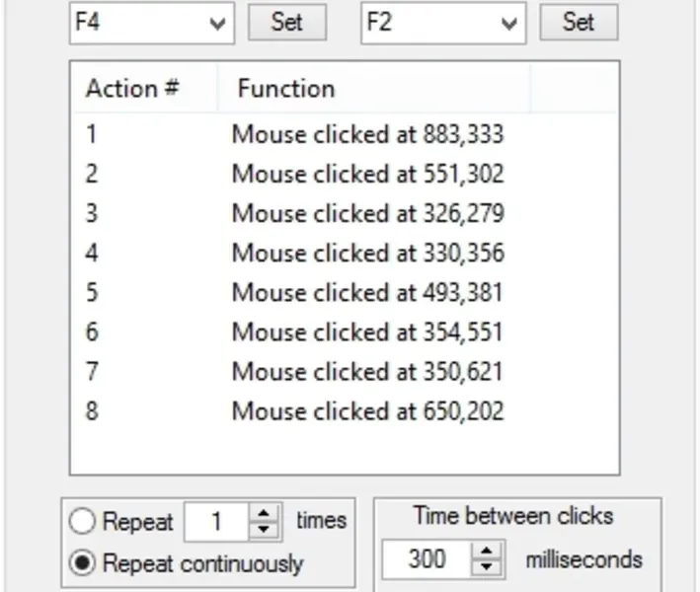Open the F4 hotkey dropdown

pos(217,24)
